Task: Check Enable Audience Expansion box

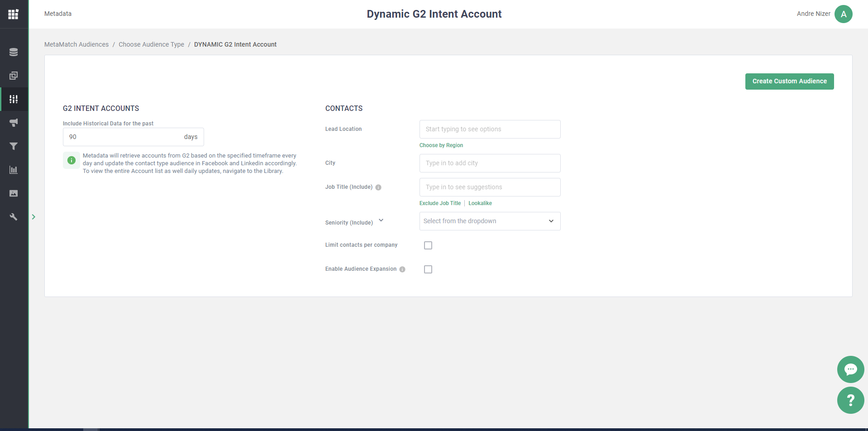Action: (428, 269)
